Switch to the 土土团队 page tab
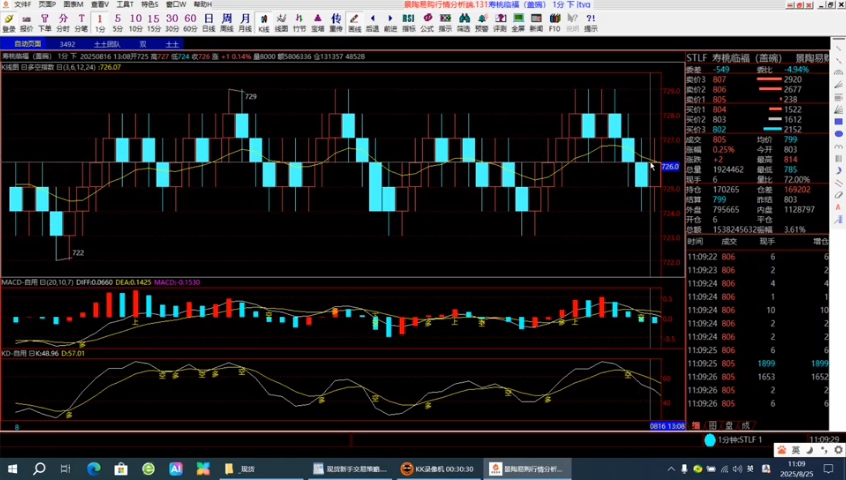Image resolution: width=846 pixels, height=480 pixels. (107, 44)
